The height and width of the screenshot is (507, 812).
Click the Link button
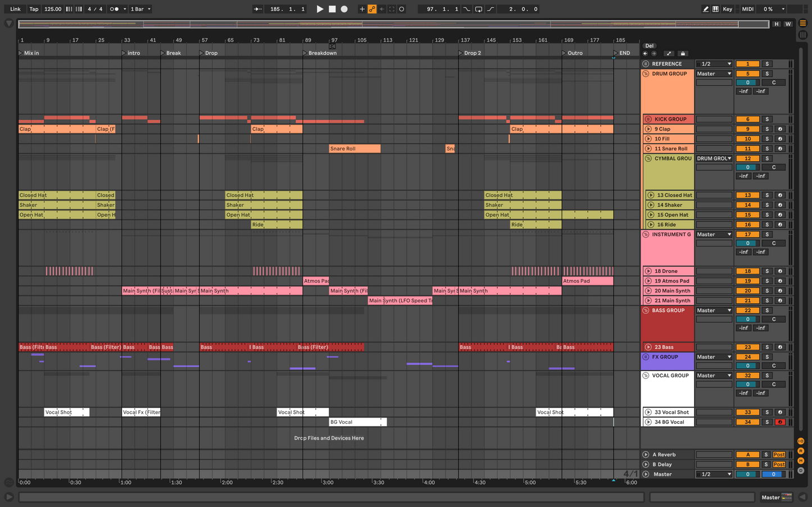click(15, 9)
